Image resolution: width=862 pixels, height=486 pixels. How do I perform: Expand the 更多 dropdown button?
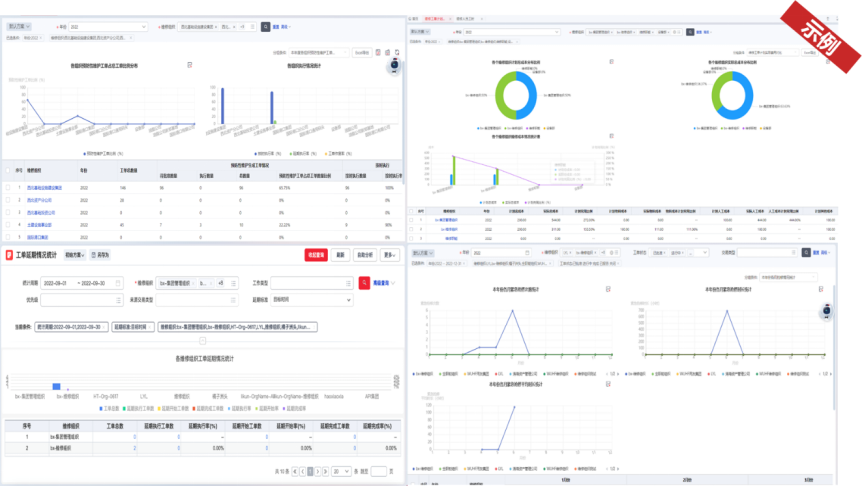(389, 255)
